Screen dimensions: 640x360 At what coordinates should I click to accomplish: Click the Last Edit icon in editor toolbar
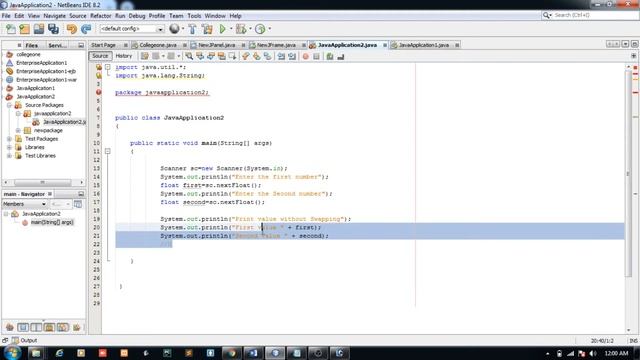(x=144, y=56)
